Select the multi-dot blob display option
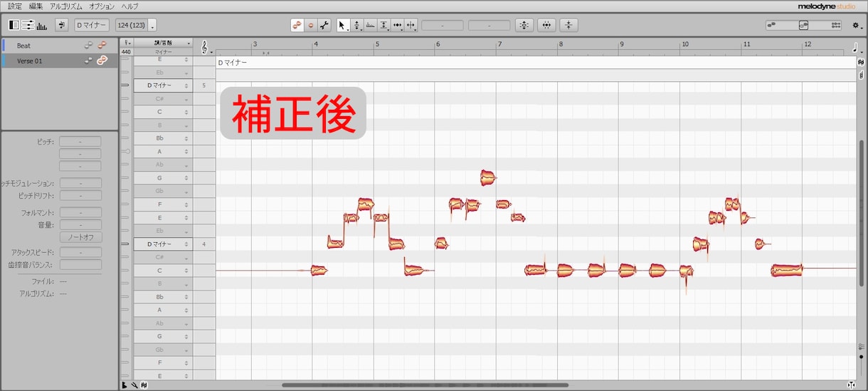This screenshot has width=868, height=391. 836,25
